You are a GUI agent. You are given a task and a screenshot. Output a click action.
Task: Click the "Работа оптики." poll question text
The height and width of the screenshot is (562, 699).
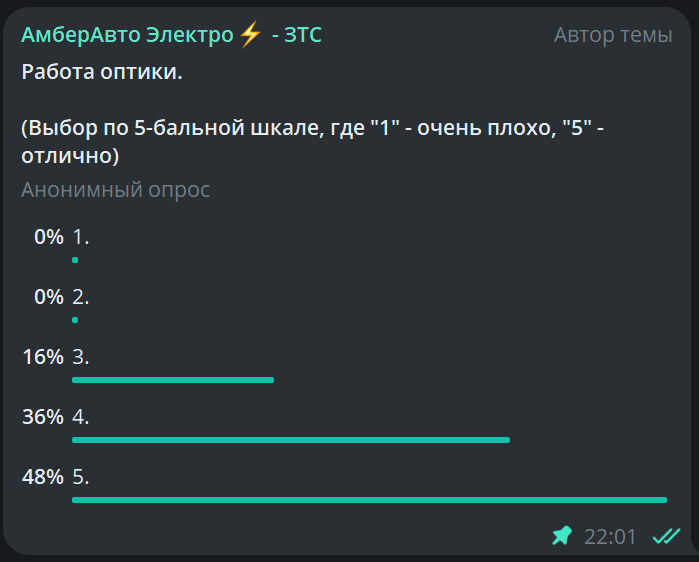point(101,73)
